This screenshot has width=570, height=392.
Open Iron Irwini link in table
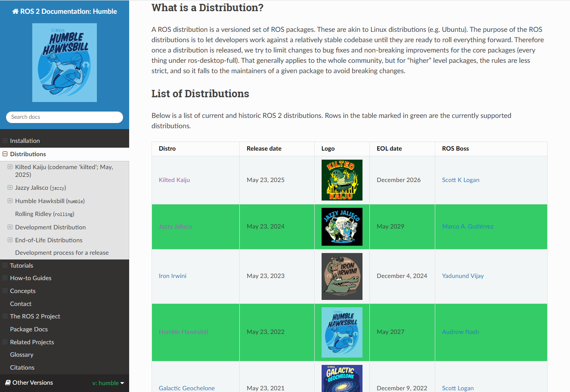(x=173, y=276)
